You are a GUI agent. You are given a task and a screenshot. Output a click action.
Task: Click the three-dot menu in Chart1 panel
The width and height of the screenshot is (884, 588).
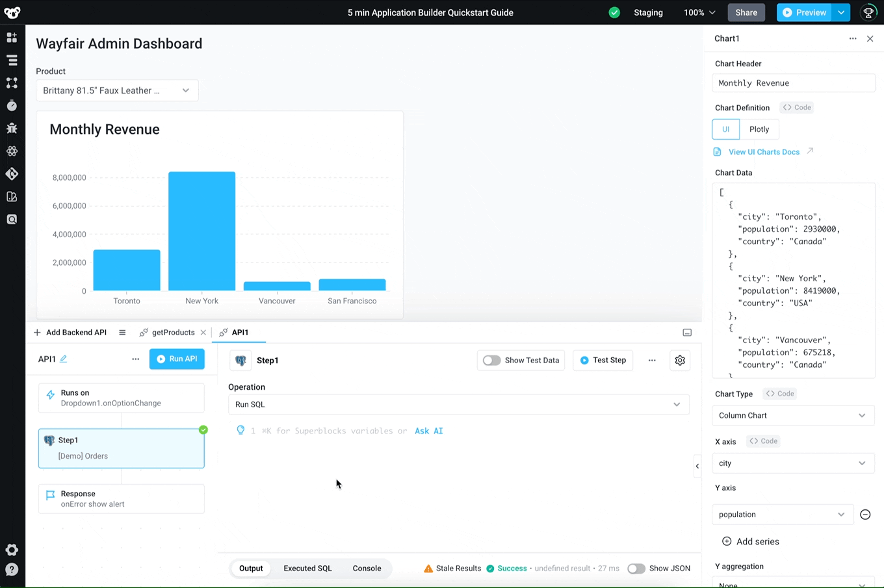point(853,38)
